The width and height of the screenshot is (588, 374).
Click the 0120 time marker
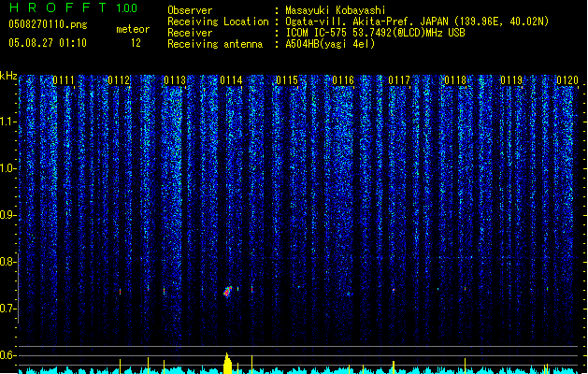pos(567,80)
